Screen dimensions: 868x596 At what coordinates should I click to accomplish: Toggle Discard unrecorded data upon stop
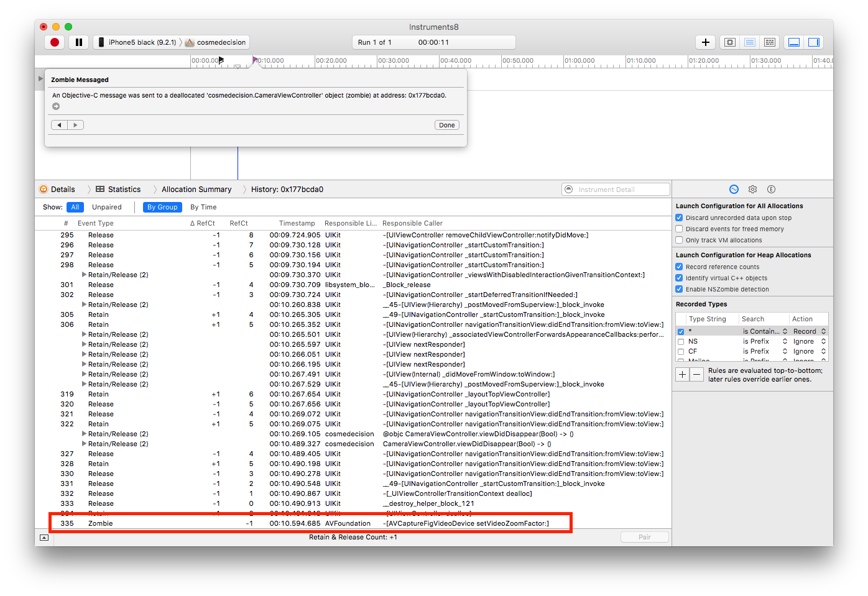click(x=679, y=218)
